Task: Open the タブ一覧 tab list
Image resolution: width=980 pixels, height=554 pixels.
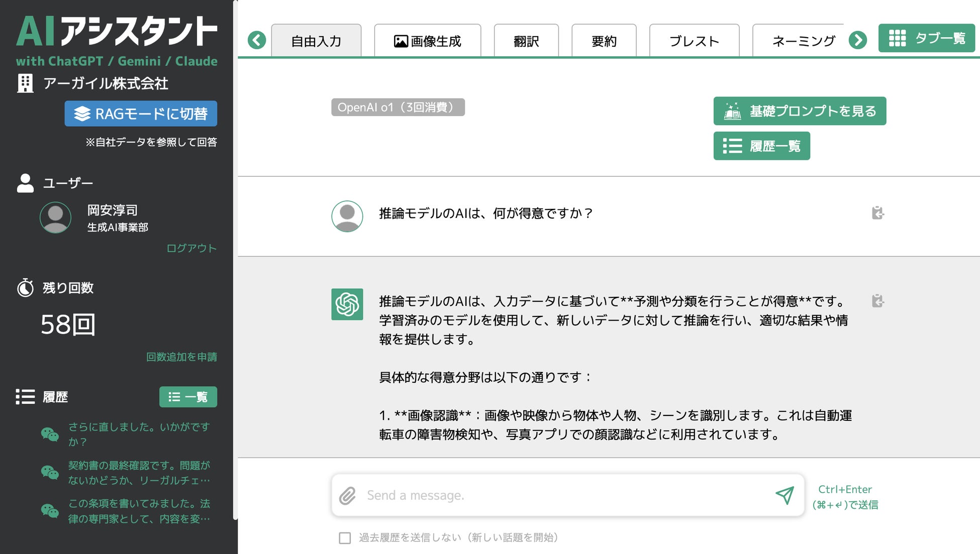Action: click(926, 38)
